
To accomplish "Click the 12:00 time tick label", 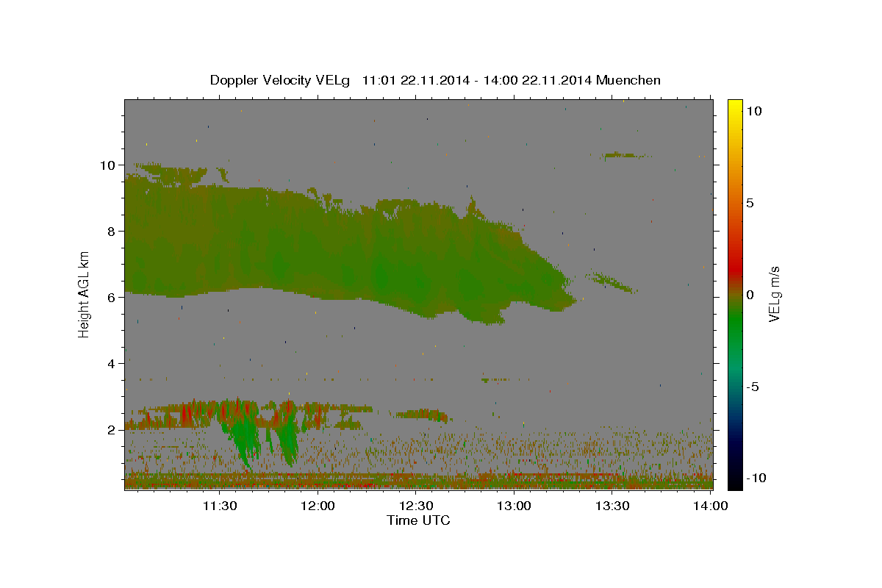I will pos(318,506).
